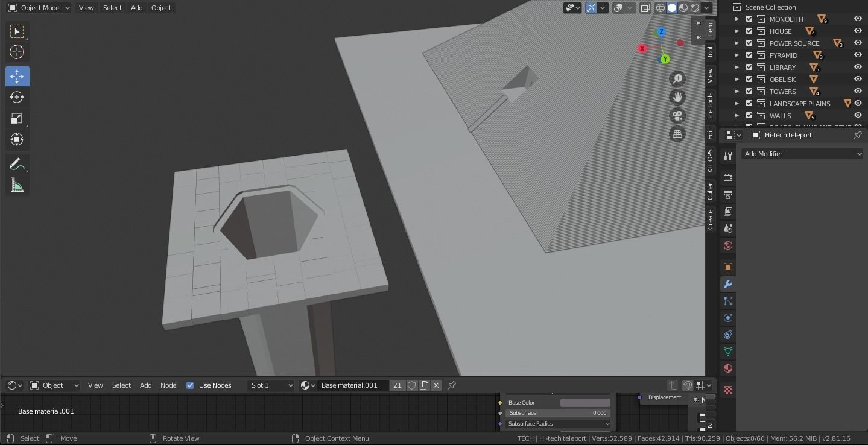Expand the HOUSE collection
The height and width of the screenshot is (445, 868).
tap(737, 31)
